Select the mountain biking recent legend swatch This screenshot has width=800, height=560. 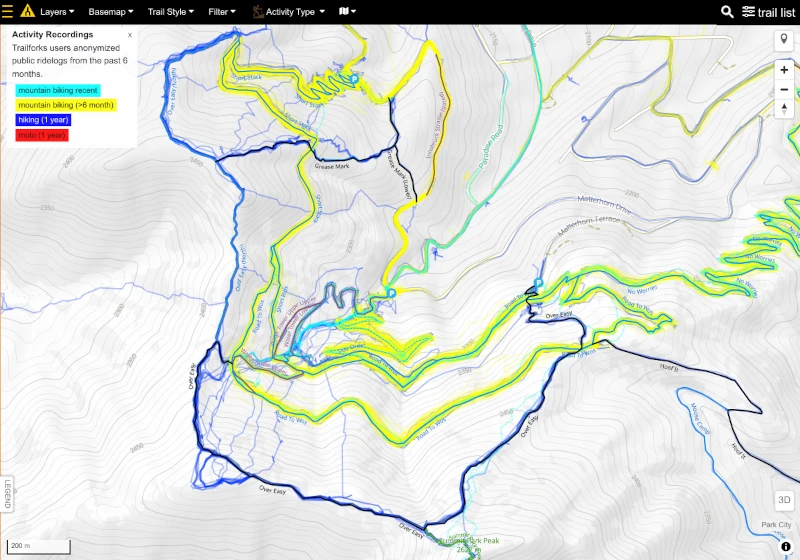click(58, 90)
